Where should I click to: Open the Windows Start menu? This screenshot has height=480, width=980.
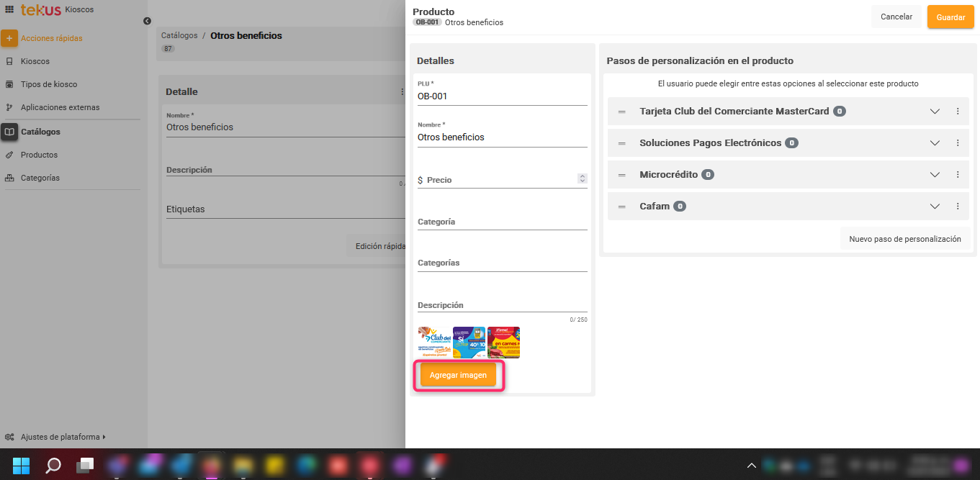click(x=22, y=466)
